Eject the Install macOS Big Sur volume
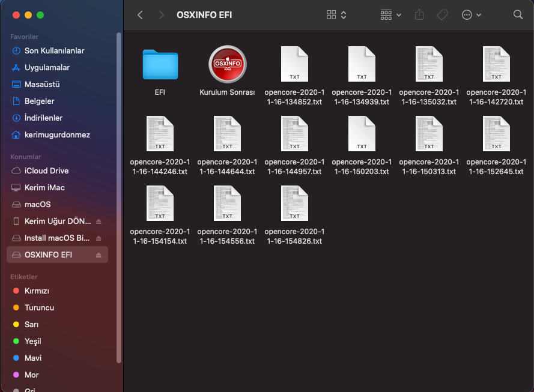This screenshot has width=534, height=392. coord(99,238)
